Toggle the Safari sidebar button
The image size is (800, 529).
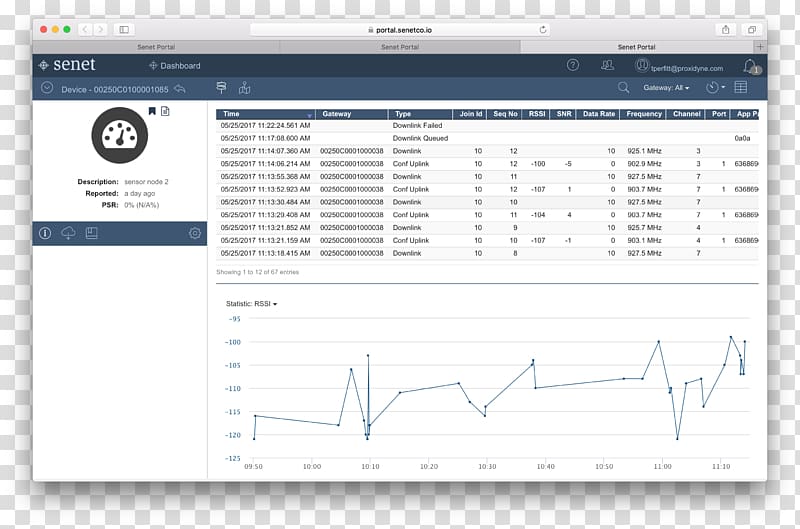pyautogui.click(x=124, y=30)
